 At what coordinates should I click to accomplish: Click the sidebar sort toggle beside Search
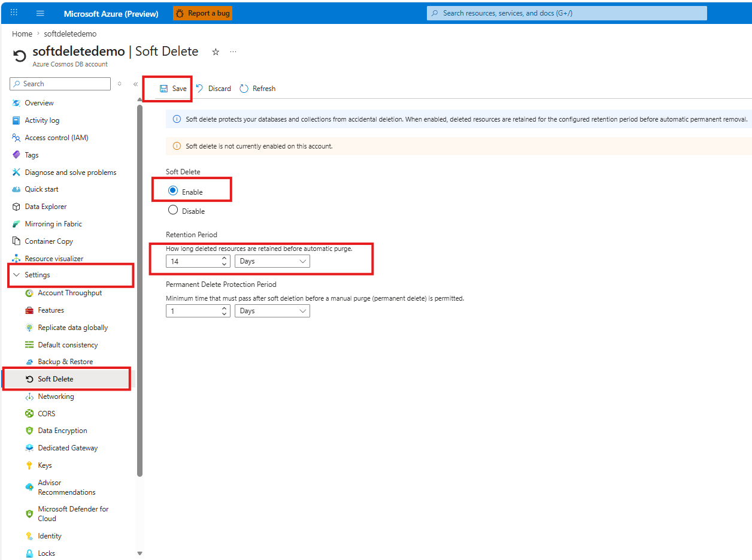pos(120,84)
